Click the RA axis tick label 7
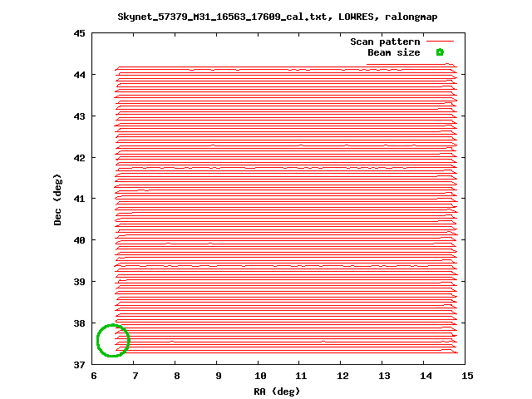Image resolution: width=532 pixels, height=399 pixels. click(x=135, y=376)
